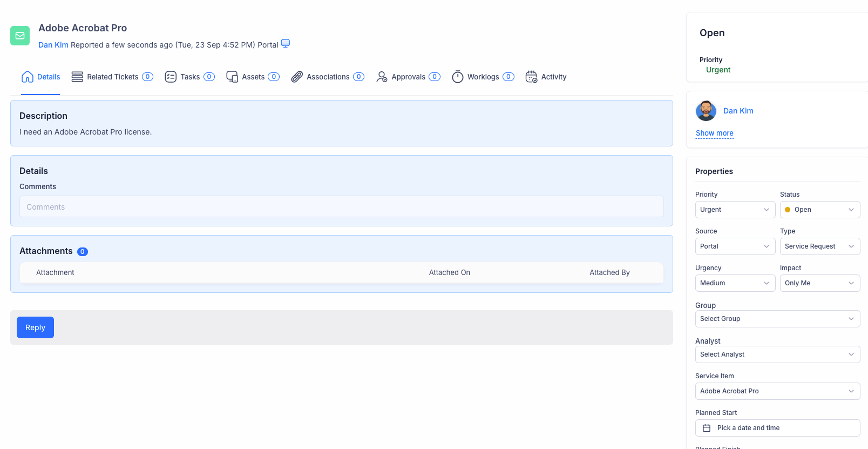This screenshot has height=449, width=868.
Task: Click the Worklogs stopwatch icon
Action: (x=458, y=77)
